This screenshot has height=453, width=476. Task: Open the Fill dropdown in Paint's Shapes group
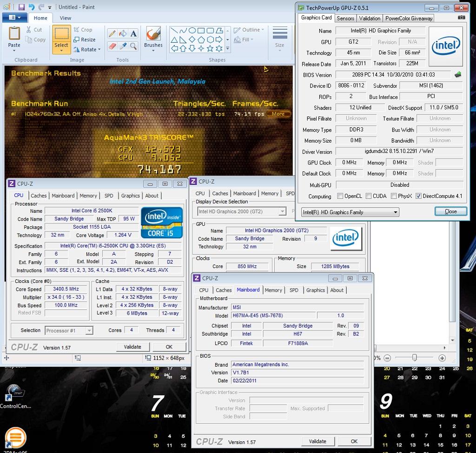244,39
